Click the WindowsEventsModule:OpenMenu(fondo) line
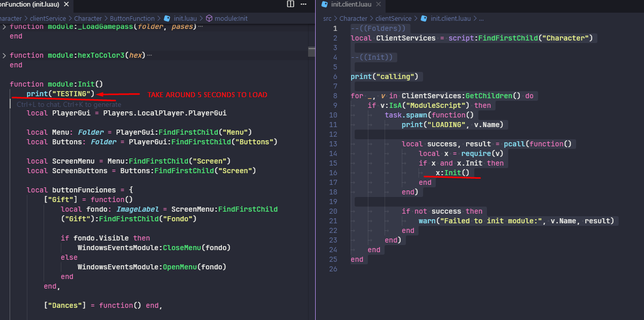 click(152, 267)
